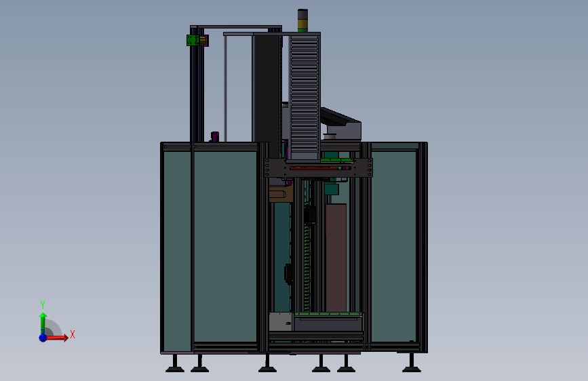
Task: Select the green bracket on the tall column
Action: [x=193, y=41]
